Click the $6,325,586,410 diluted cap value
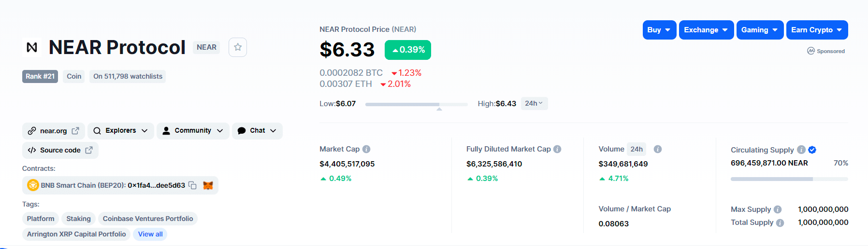This screenshot has height=249, width=868. [494, 164]
